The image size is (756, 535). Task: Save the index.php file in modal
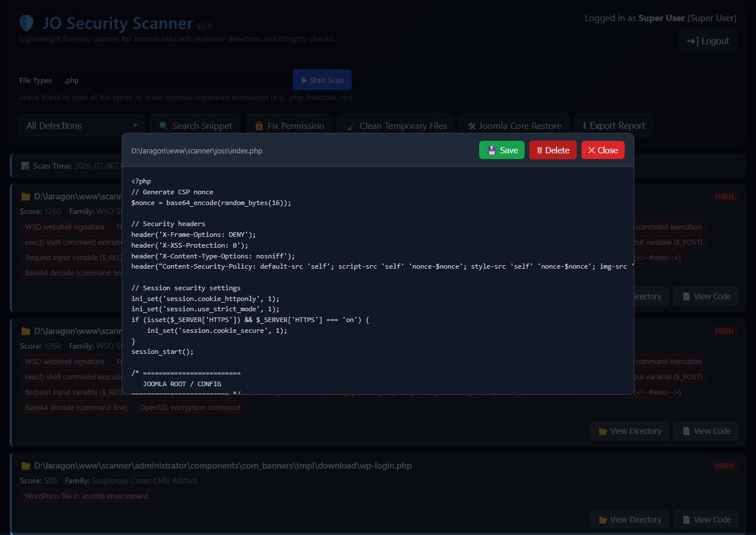502,151
